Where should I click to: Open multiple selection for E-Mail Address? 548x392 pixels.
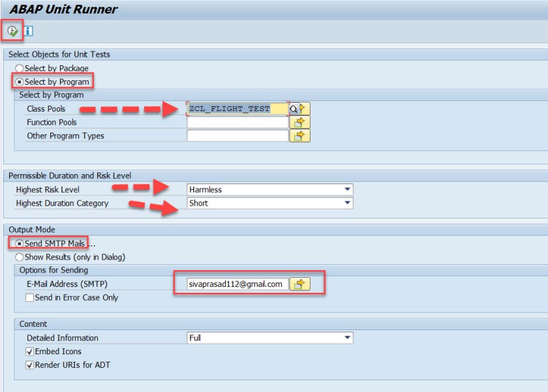[x=299, y=284]
